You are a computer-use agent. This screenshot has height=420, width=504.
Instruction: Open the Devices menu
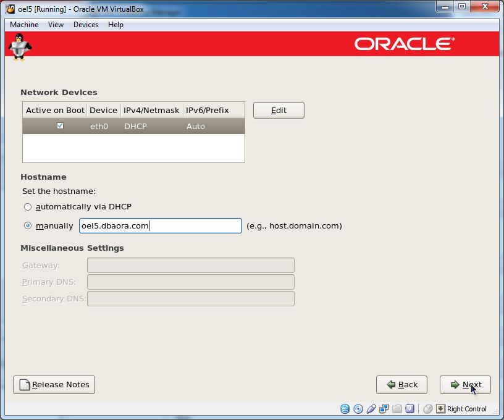tap(86, 25)
